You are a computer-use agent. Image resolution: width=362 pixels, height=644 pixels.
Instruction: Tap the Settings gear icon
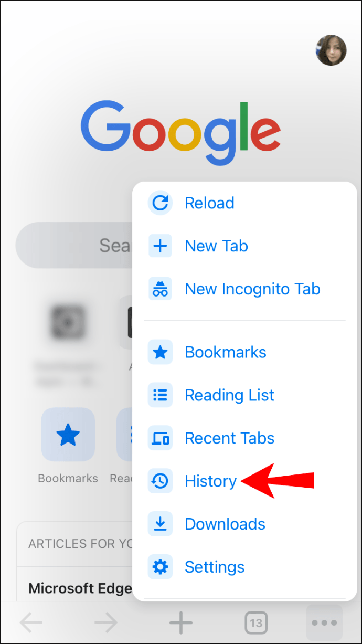pyautogui.click(x=160, y=567)
